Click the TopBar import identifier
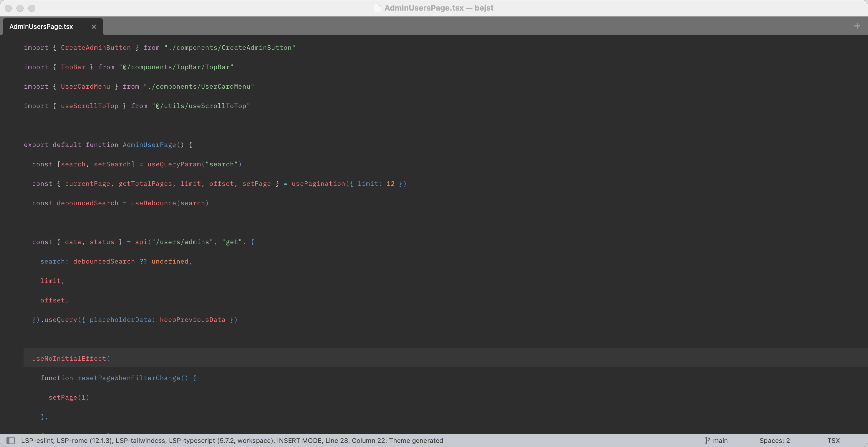 73,67
